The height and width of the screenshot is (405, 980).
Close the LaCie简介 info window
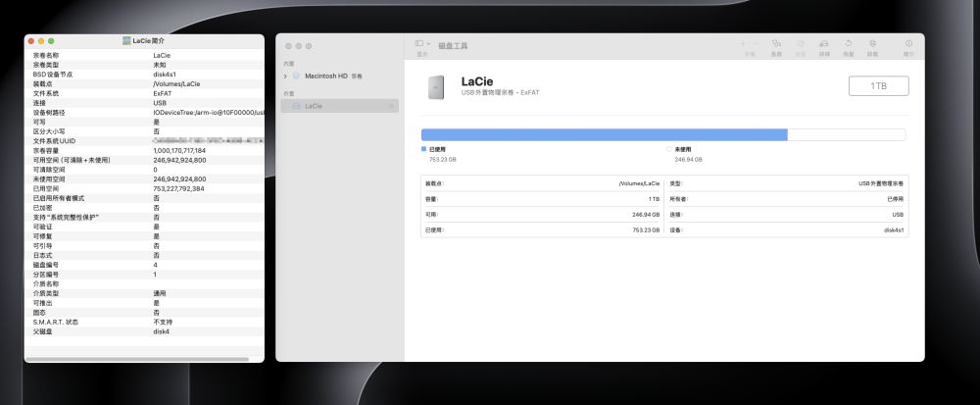coord(31,40)
